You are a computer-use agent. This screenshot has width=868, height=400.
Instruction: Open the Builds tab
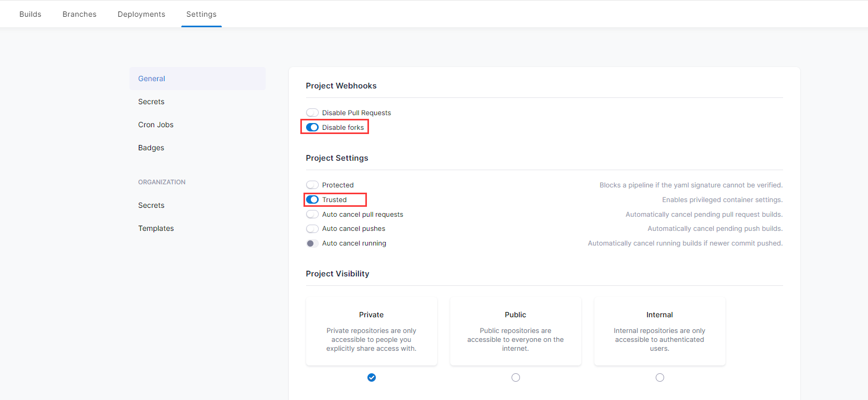[30, 14]
